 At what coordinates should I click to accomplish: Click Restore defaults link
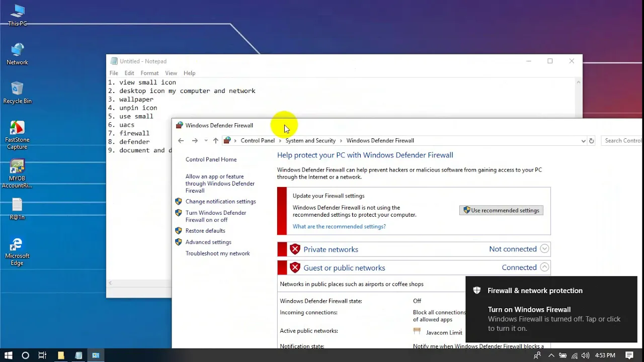[205, 231]
